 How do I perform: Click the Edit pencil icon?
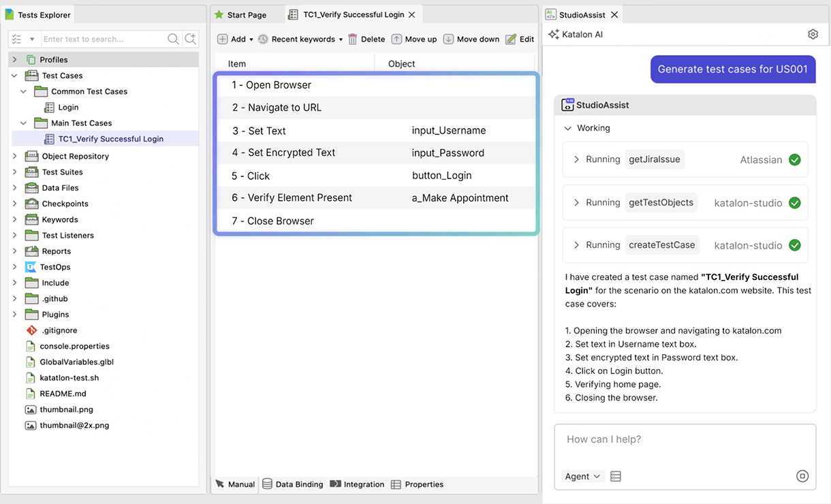point(511,39)
